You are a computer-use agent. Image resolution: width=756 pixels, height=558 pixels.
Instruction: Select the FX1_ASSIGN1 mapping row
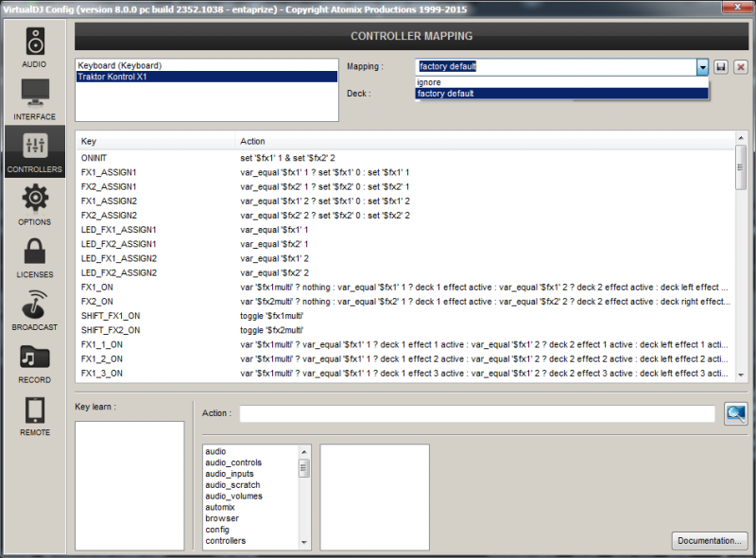coord(405,172)
